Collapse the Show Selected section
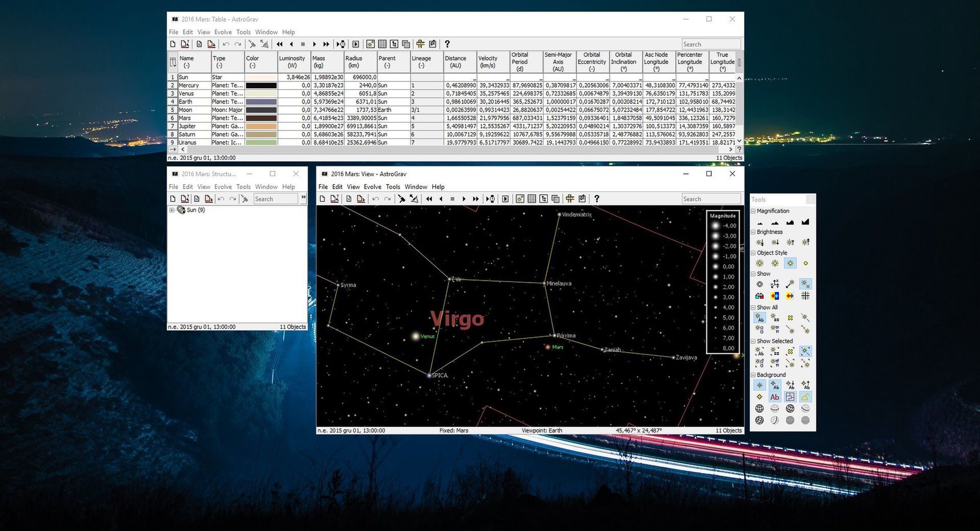Image resolution: width=980 pixels, height=531 pixels. (x=753, y=341)
